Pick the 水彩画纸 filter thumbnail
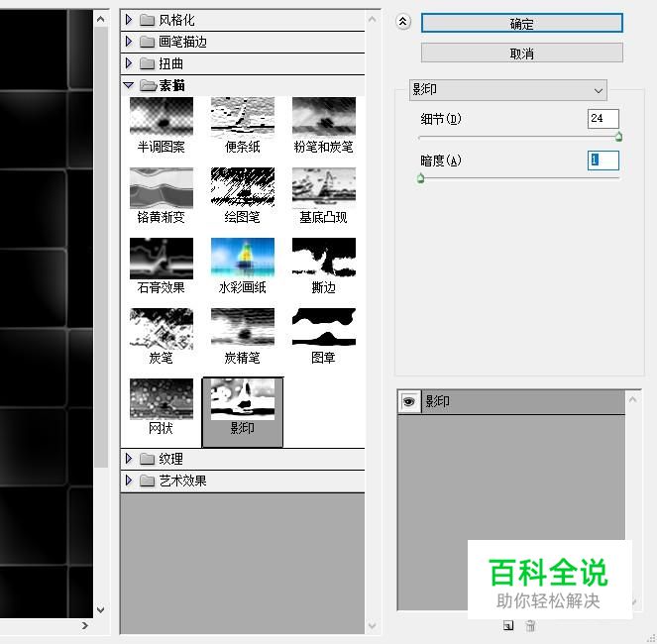 click(x=243, y=259)
